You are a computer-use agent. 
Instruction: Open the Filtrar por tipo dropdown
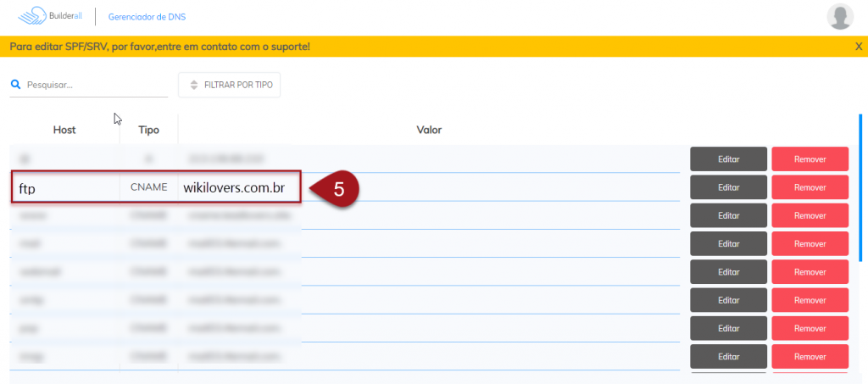click(x=229, y=85)
